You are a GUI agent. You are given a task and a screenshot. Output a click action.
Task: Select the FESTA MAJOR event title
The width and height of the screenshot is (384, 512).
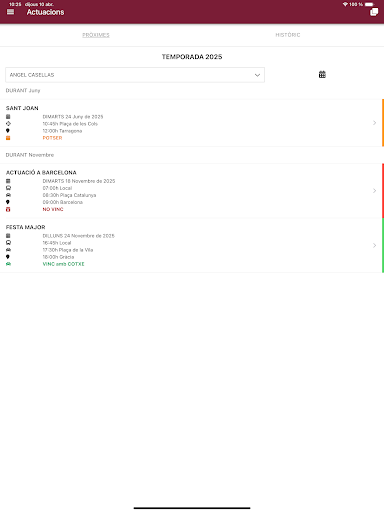pyautogui.click(x=25, y=227)
